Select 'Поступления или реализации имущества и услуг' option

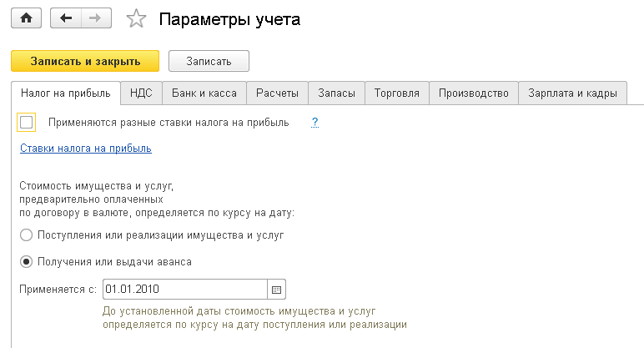(x=27, y=235)
